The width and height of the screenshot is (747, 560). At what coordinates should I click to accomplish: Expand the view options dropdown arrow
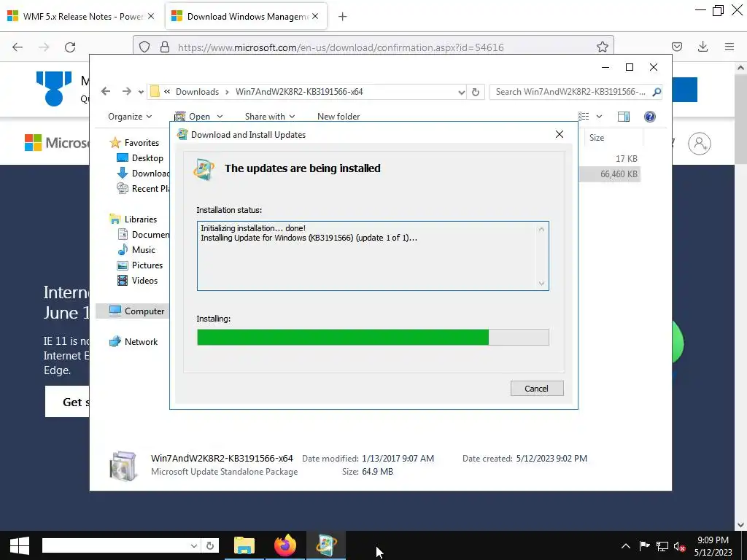(599, 117)
